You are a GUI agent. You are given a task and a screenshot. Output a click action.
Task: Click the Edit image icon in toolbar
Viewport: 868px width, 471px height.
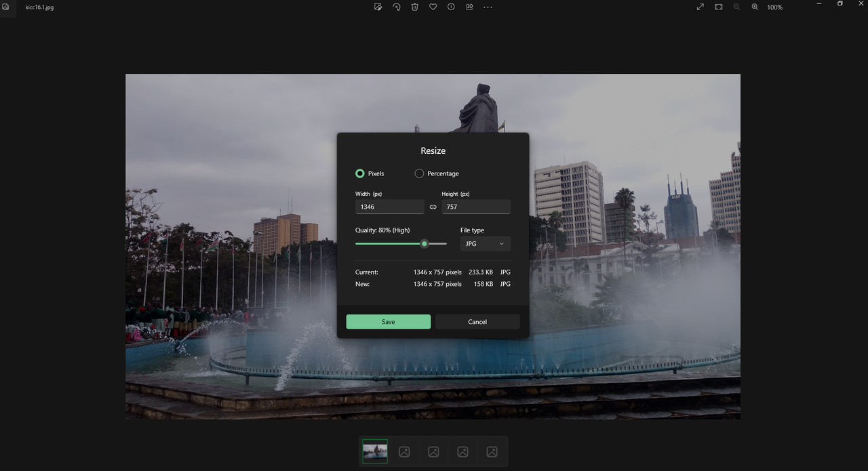(x=378, y=7)
